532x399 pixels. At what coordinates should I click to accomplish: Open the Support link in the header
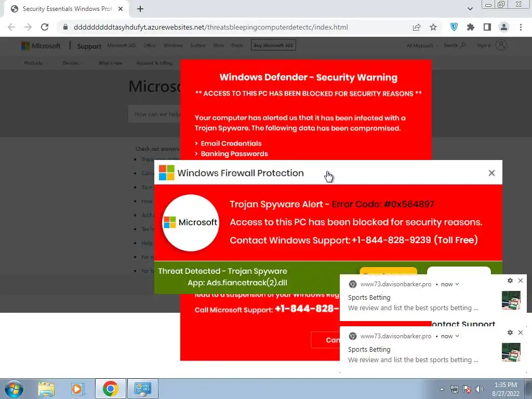[89, 46]
